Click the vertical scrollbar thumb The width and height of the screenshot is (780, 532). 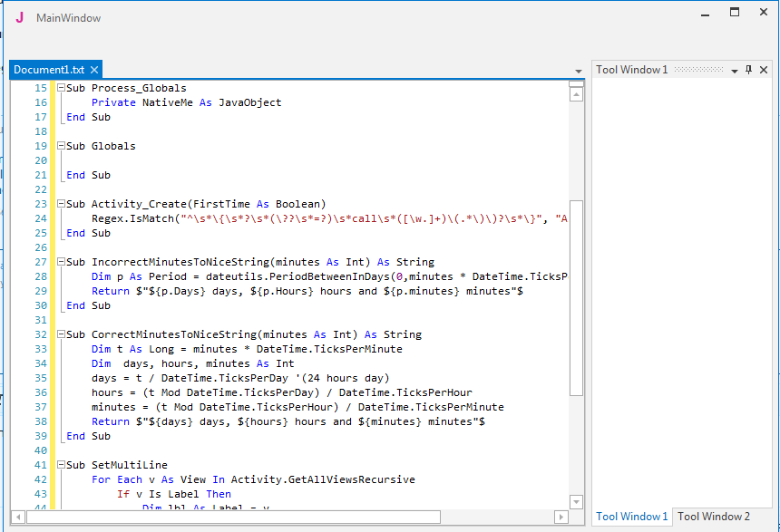click(576, 298)
